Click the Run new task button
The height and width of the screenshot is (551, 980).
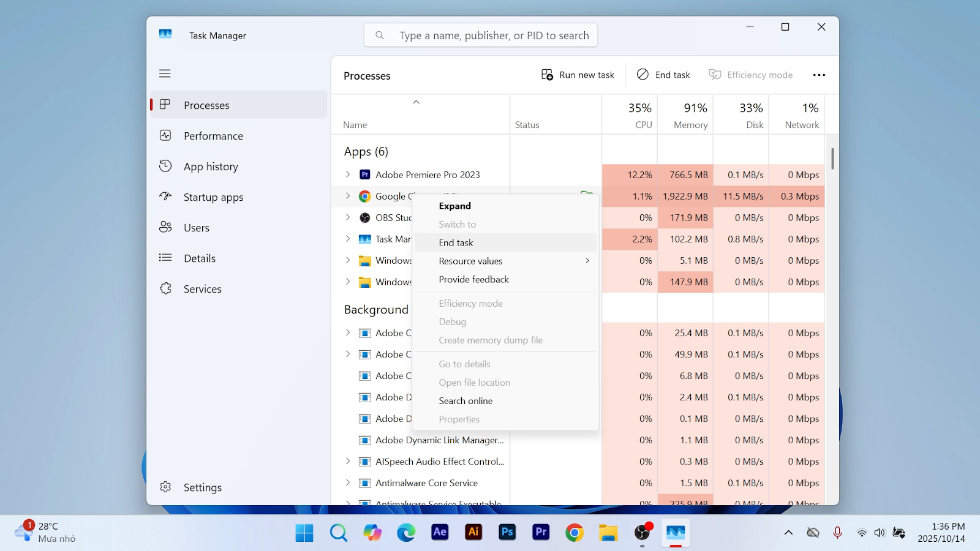[x=578, y=75]
